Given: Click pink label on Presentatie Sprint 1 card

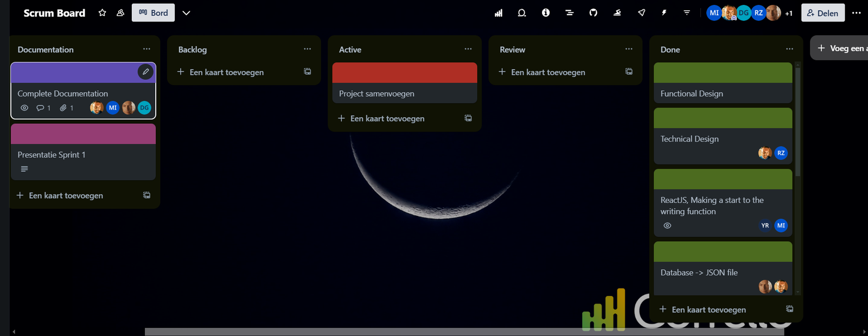Looking at the screenshot, I should coord(83,134).
